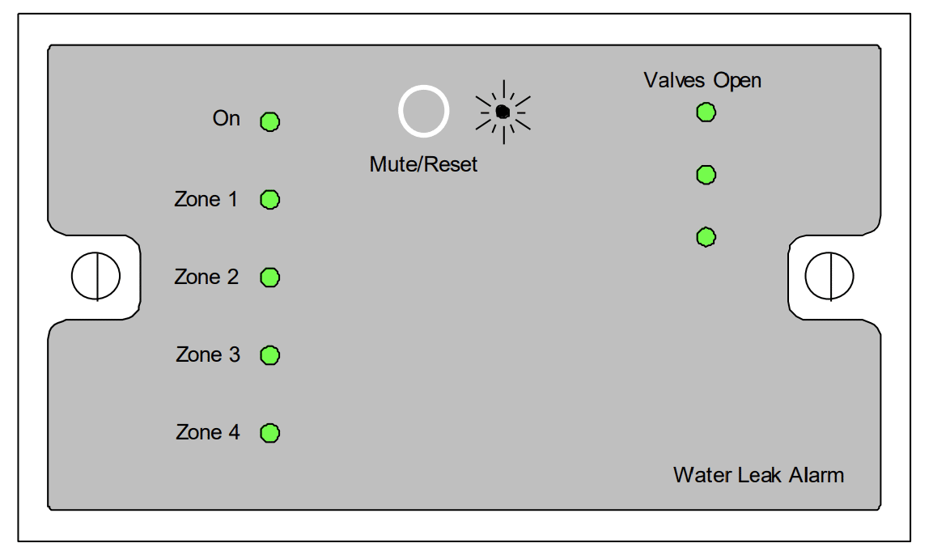Click the right mounting screw
Viewport: 950px width, 560px height.
pos(829,276)
